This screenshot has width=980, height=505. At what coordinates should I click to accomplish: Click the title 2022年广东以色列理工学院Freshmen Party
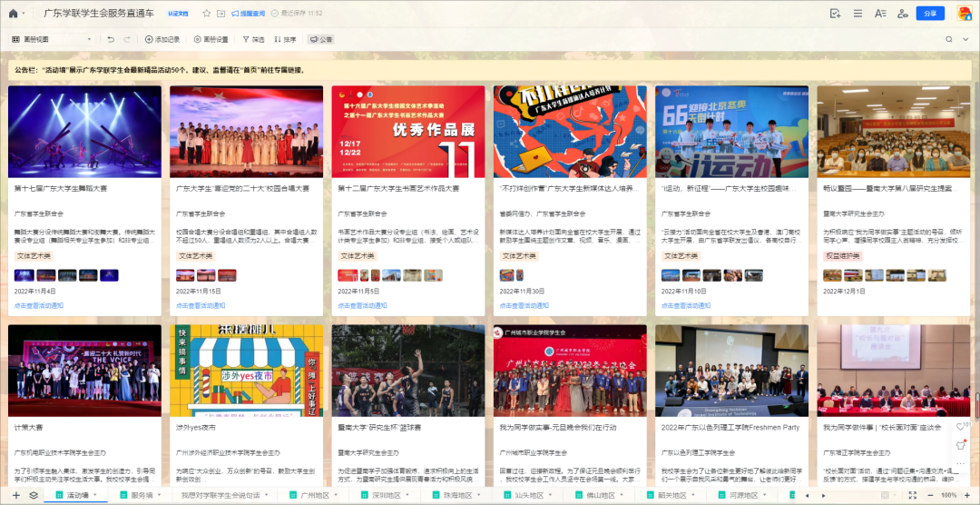point(730,428)
